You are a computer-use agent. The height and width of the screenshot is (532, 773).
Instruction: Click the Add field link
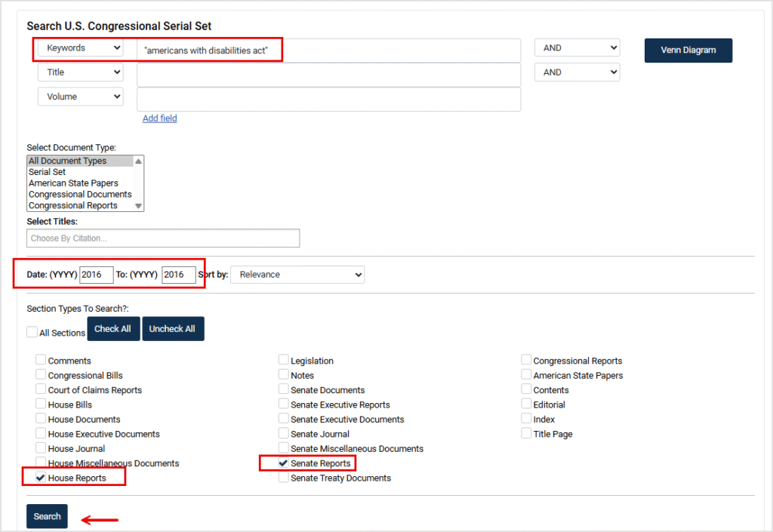click(x=160, y=118)
